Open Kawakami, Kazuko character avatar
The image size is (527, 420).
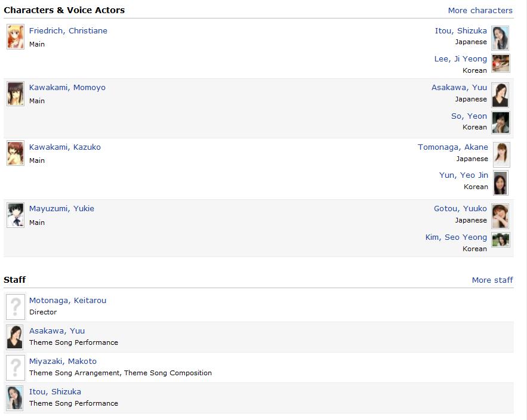pos(16,153)
